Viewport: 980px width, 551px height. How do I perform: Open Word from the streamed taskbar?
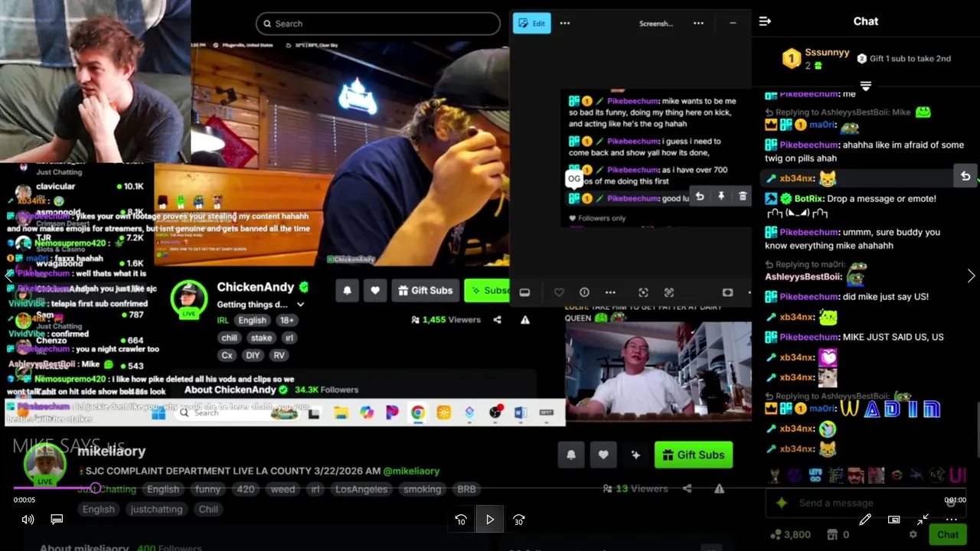[521, 413]
